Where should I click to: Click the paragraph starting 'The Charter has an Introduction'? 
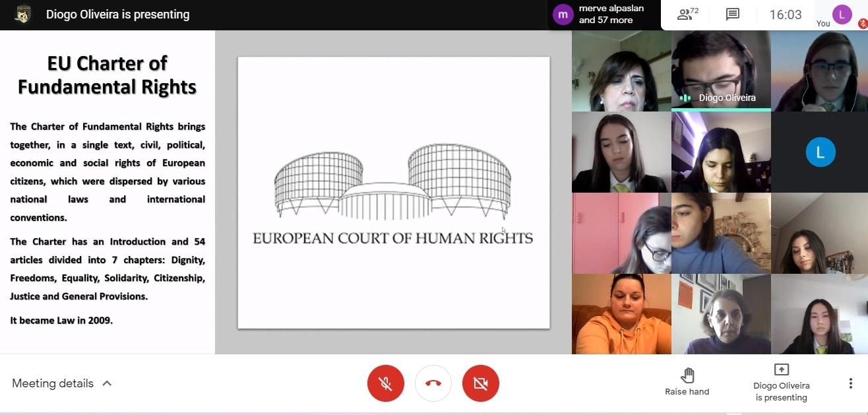click(108, 269)
